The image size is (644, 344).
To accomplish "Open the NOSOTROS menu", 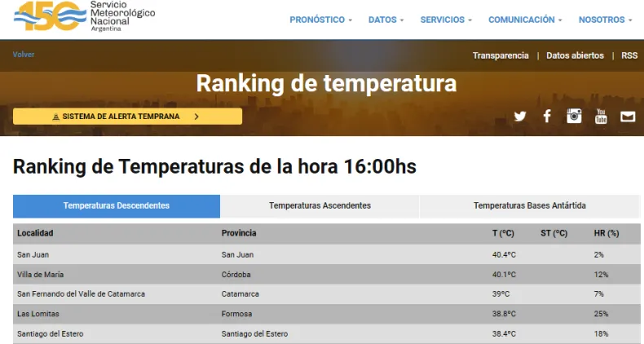I will pyautogui.click(x=606, y=20).
